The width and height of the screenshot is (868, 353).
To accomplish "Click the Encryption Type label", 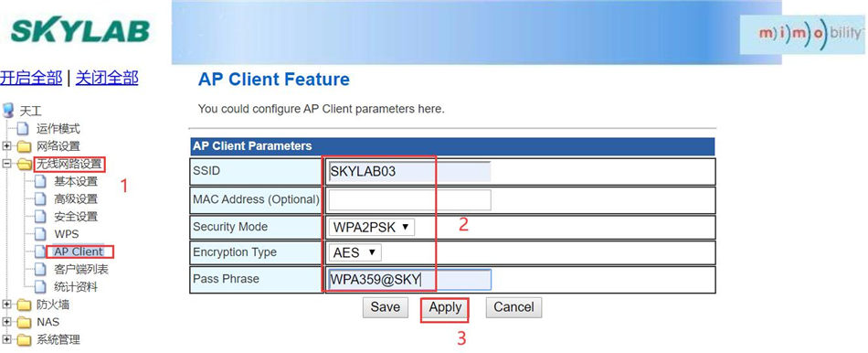I will (235, 252).
